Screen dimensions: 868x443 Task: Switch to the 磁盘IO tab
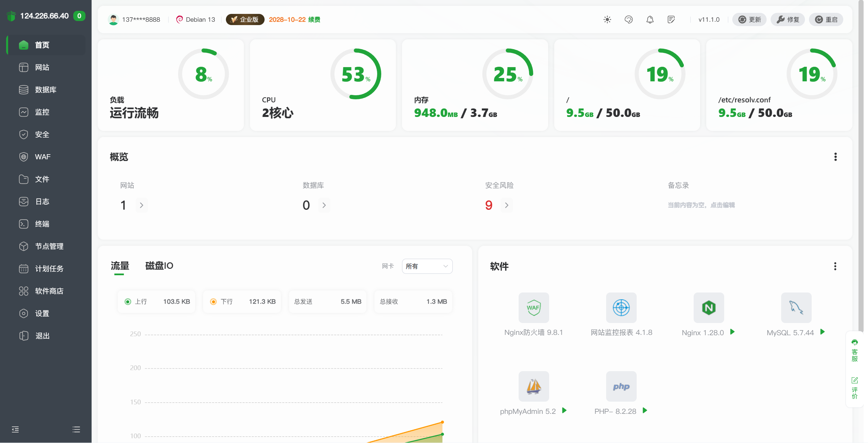pyautogui.click(x=159, y=266)
